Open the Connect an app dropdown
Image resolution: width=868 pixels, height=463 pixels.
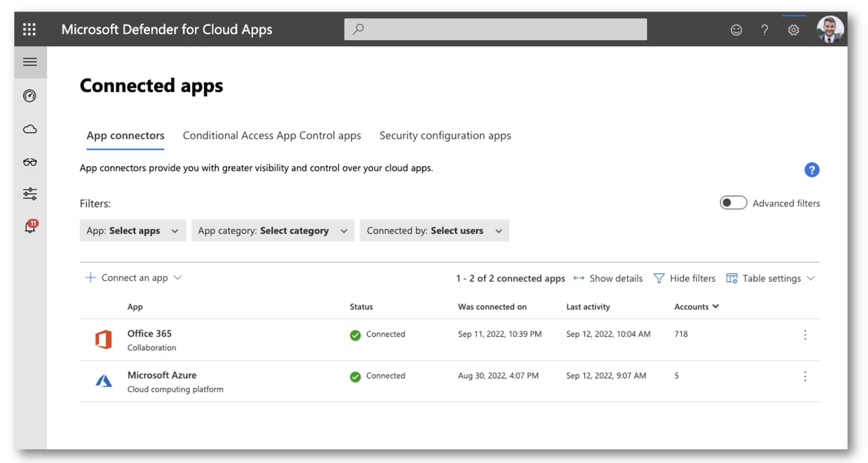coord(134,278)
